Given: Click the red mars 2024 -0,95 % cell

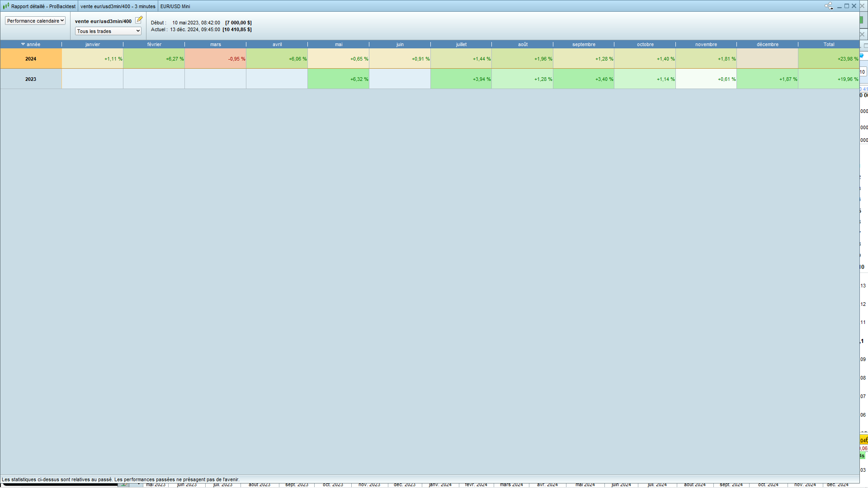Looking at the screenshot, I should [215, 59].
